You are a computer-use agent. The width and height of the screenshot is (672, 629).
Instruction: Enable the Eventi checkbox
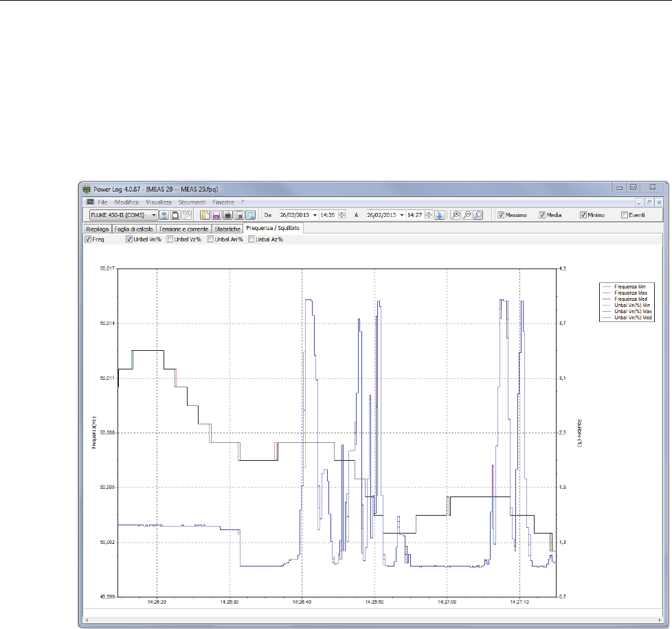tap(625, 215)
